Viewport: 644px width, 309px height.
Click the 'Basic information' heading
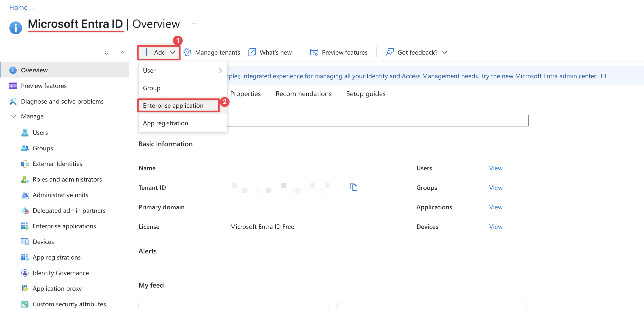coord(165,144)
